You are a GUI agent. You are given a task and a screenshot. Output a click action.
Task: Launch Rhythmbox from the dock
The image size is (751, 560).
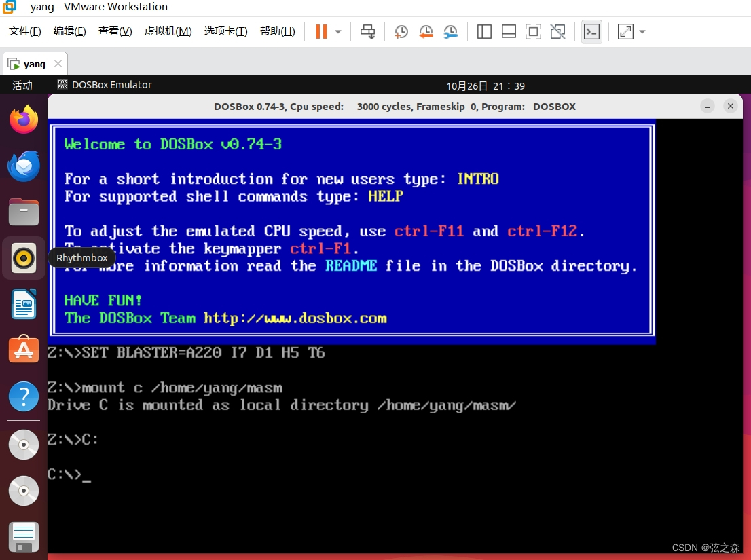point(24,258)
